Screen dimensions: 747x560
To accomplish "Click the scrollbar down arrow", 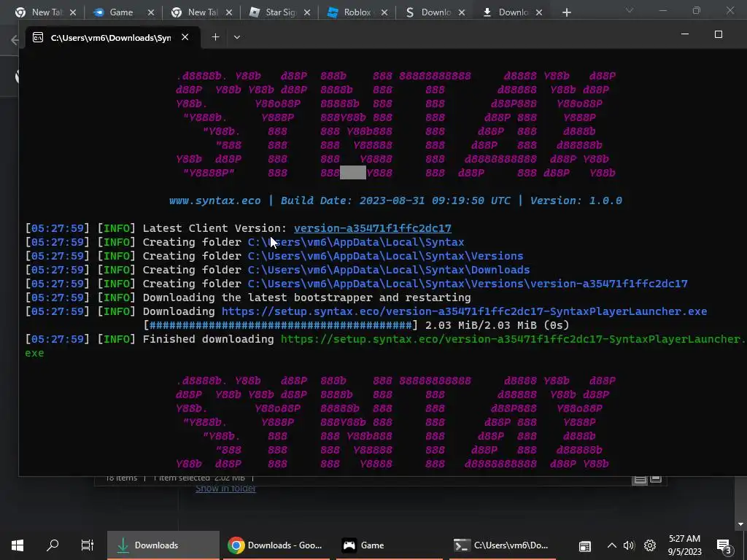I will [740, 524].
